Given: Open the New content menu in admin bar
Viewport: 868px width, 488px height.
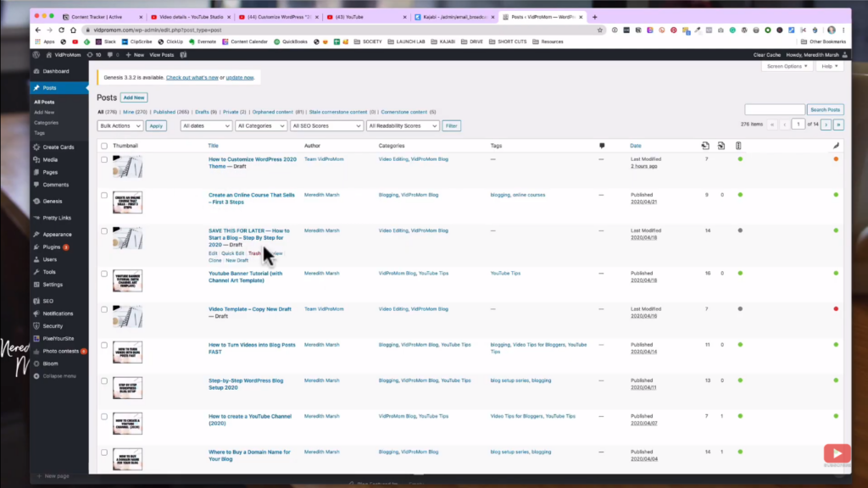Looking at the screenshot, I should point(135,55).
